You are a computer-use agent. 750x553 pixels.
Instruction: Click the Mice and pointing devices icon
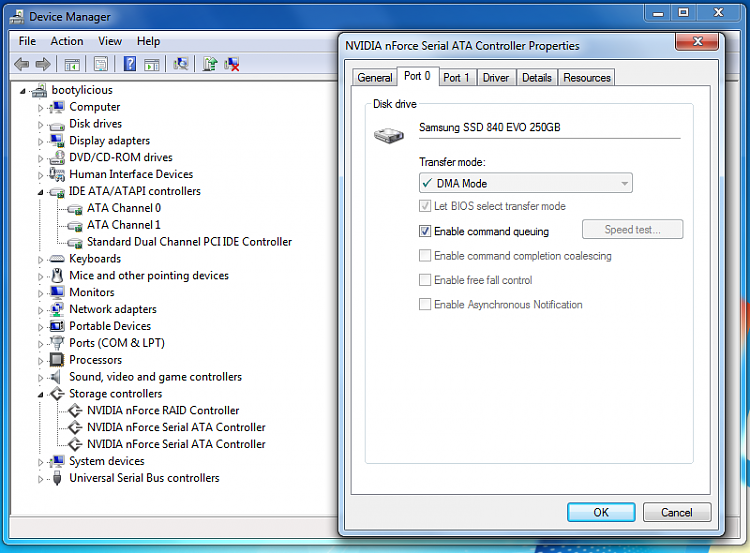(x=57, y=276)
